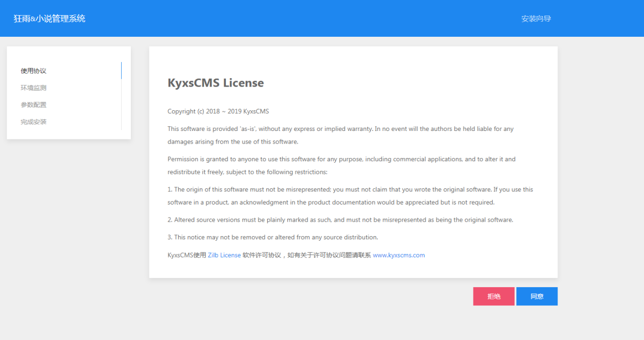The image size is (644, 340).
Task: Click the 狂雨&小说管理系统 site title
Action: pyautogui.click(x=49, y=19)
